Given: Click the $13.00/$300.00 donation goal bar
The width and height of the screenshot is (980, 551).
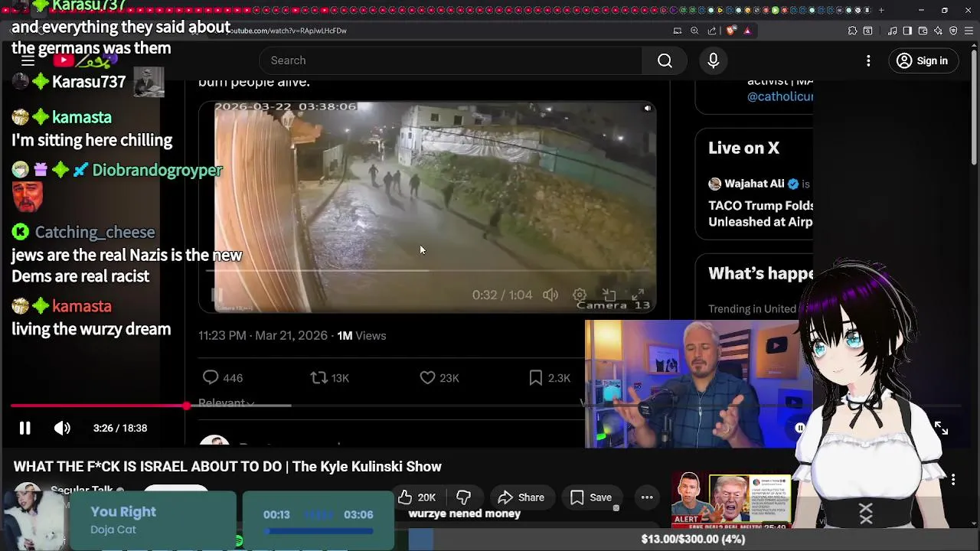Looking at the screenshot, I should [x=693, y=539].
